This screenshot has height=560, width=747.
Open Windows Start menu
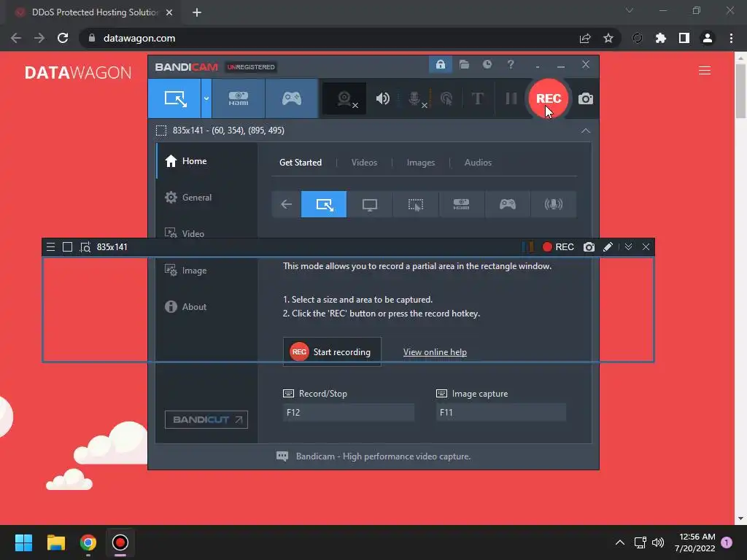(x=23, y=542)
